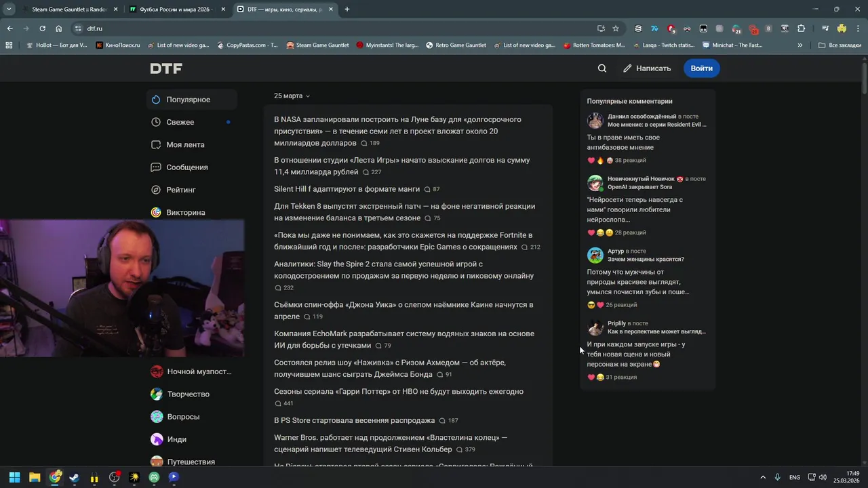The image size is (868, 488).
Task: Click the Войти login button
Action: click(701, 68)
